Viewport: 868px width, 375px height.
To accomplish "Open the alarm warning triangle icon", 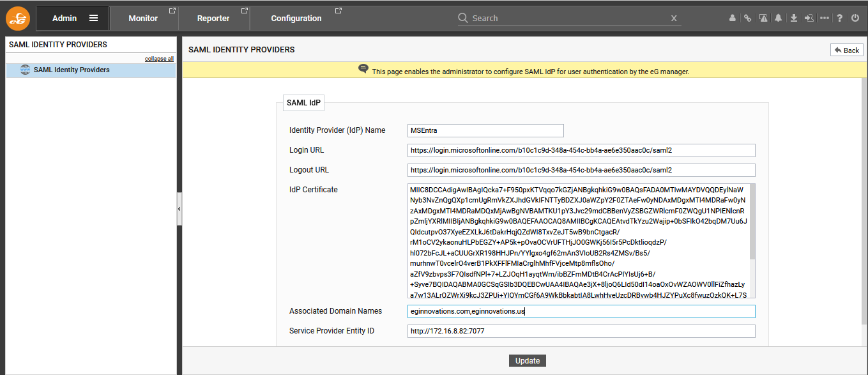I will pos(763,19).
